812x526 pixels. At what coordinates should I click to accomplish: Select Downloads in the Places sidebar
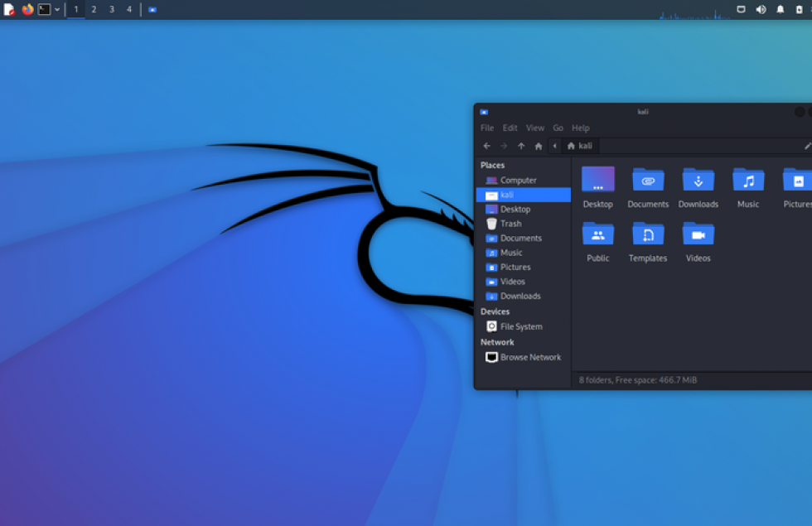523,297
